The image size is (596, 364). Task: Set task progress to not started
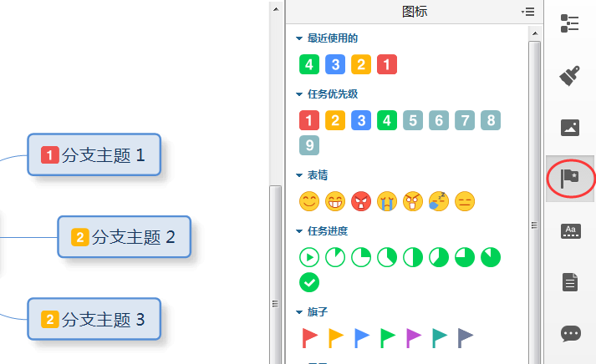309,257
